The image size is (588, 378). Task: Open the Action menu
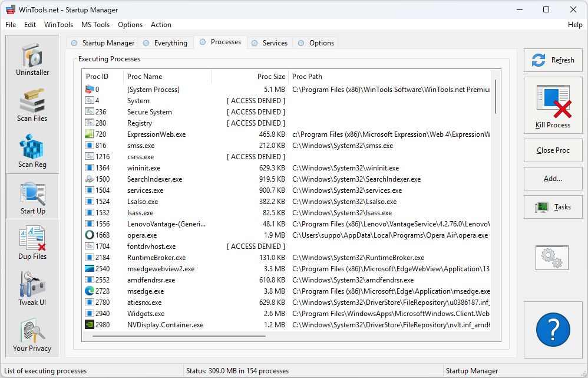click(161, 25)
